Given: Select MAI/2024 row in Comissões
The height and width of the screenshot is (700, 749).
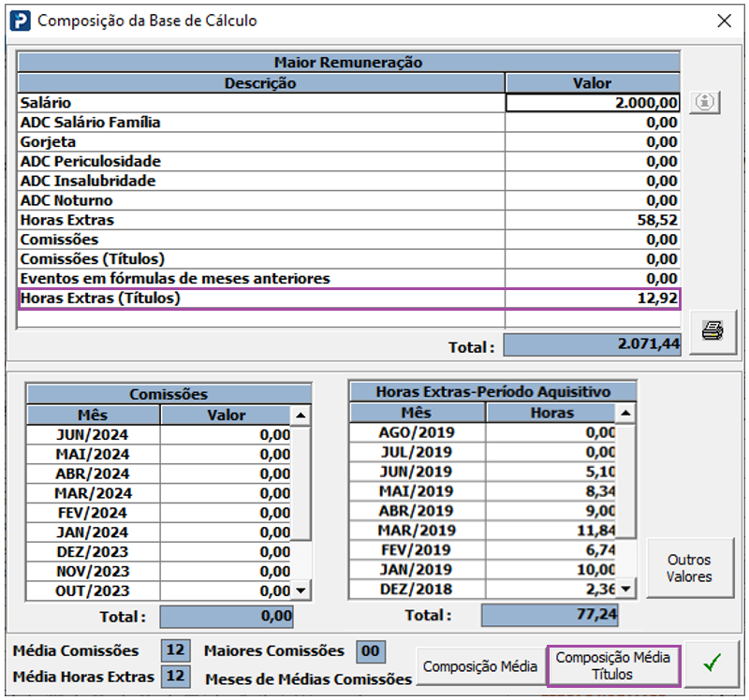Looking at the screenshot, I should point(158,455).
